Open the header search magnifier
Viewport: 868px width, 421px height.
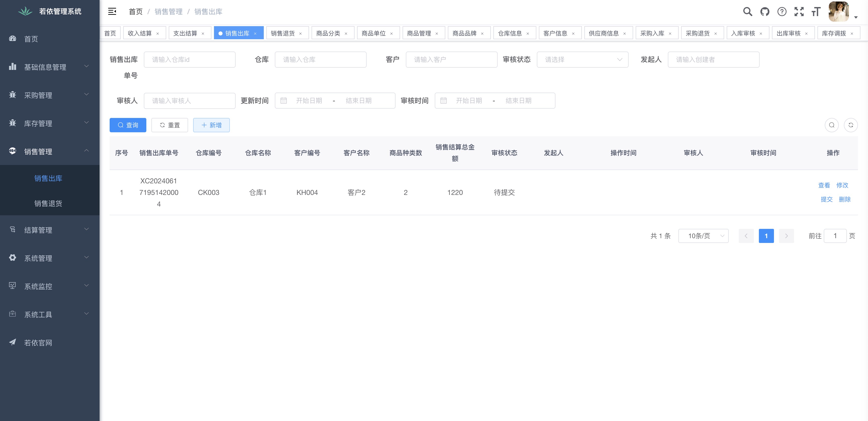747,12
